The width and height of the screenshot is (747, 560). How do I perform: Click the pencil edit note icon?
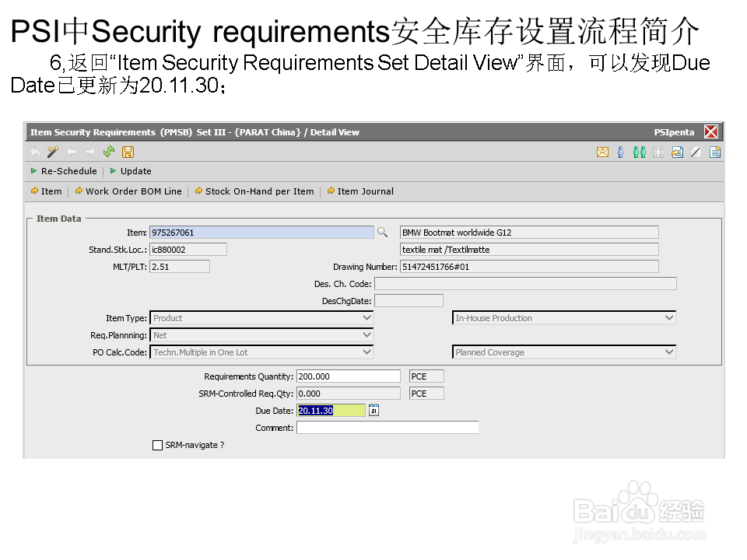696,152
